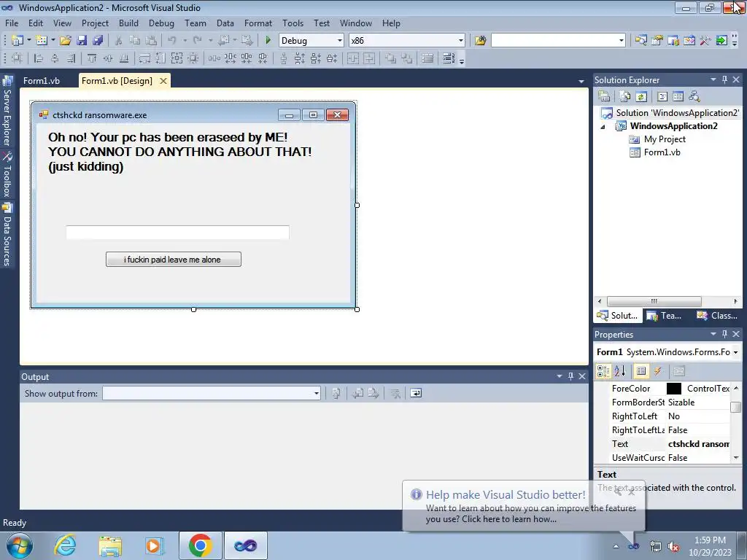This screenshot has width=747, height=560.
Task: Click Solution Explorer horizontal scrollbar thumb
Action: [x=654, y=301]
